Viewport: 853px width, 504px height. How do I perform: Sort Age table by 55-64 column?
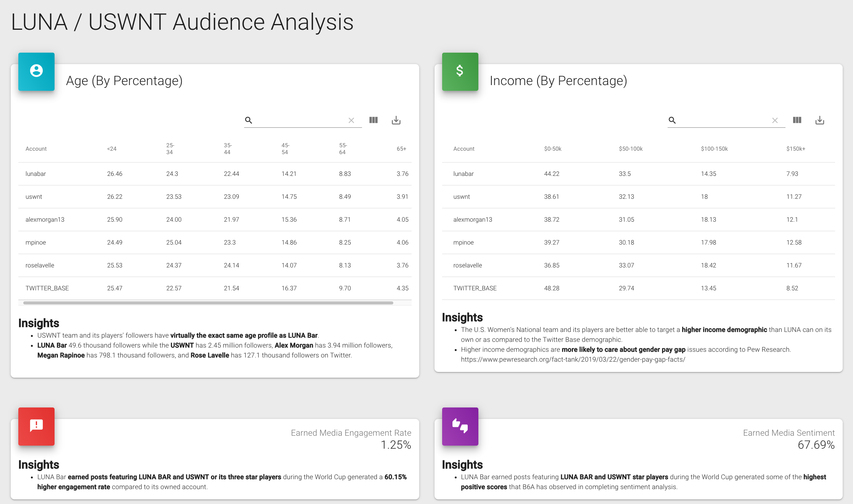pyautogui.click(x=343, y=149)
